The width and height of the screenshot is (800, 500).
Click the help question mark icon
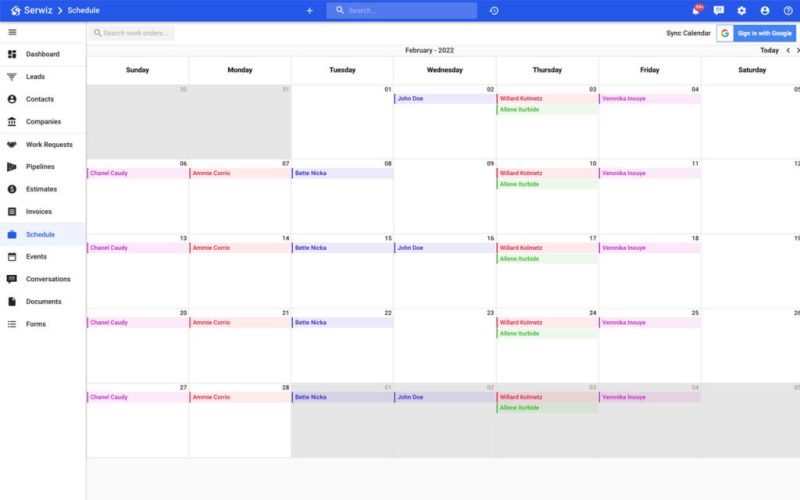pyautogui.click(x=788, y=10)
